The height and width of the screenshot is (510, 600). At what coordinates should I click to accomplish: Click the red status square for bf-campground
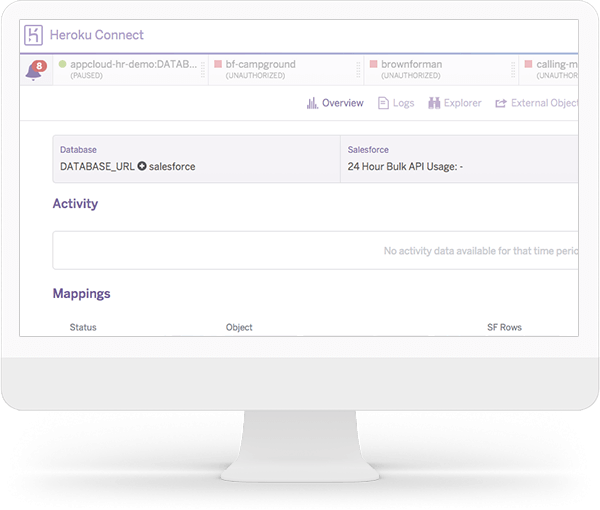click(218, 64)
